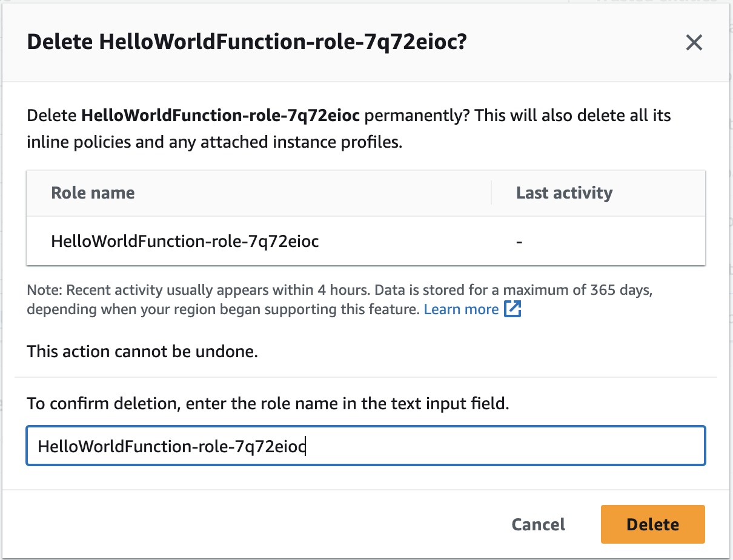Click the empty dialog header bar area

575,42
